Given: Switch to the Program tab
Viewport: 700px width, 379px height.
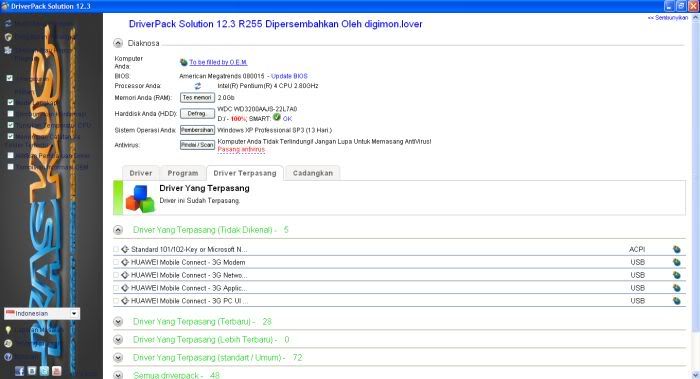Looking at the screenshot, I should click(x=183, y=173).
